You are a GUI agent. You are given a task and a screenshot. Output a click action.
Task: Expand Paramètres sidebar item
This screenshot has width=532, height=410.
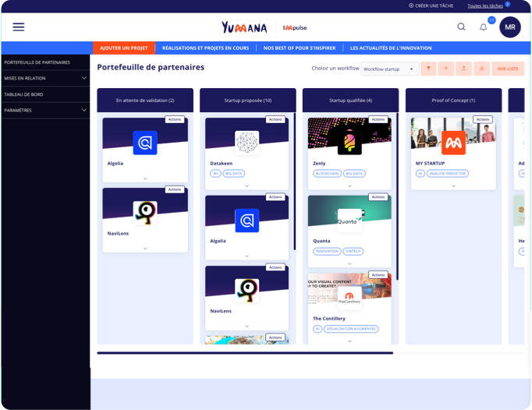[83, 110]
